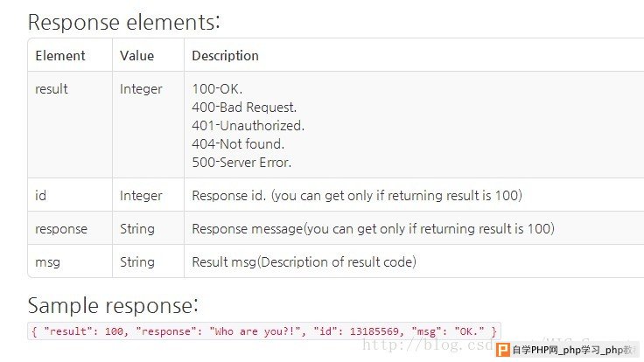The width and height of the screenshot is (644, 362).
Task: Click the '404-Not found.' line
Action: coord(238,144)
